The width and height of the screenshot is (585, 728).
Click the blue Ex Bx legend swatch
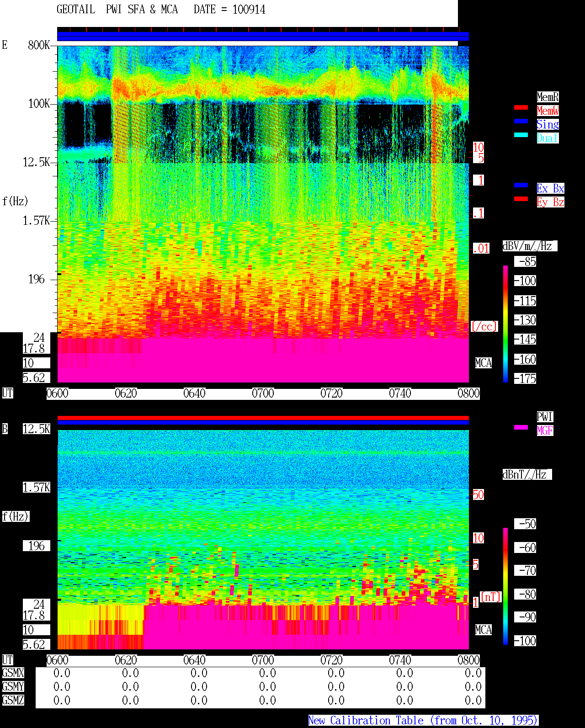pos(521,185)
